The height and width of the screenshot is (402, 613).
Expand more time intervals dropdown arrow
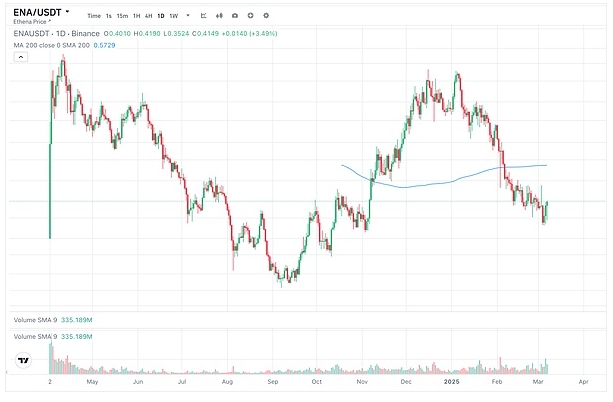pyautogui.click(x=188, y=16)
